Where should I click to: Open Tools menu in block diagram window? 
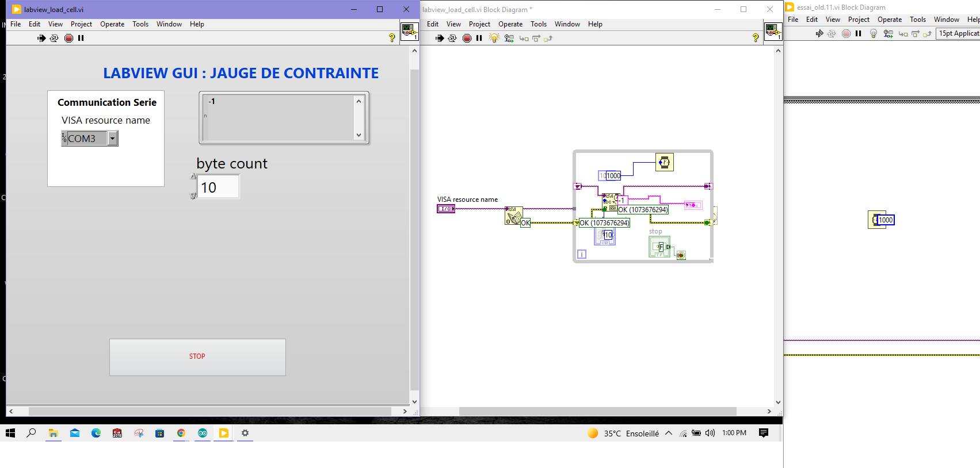click(x=539, y=24)
